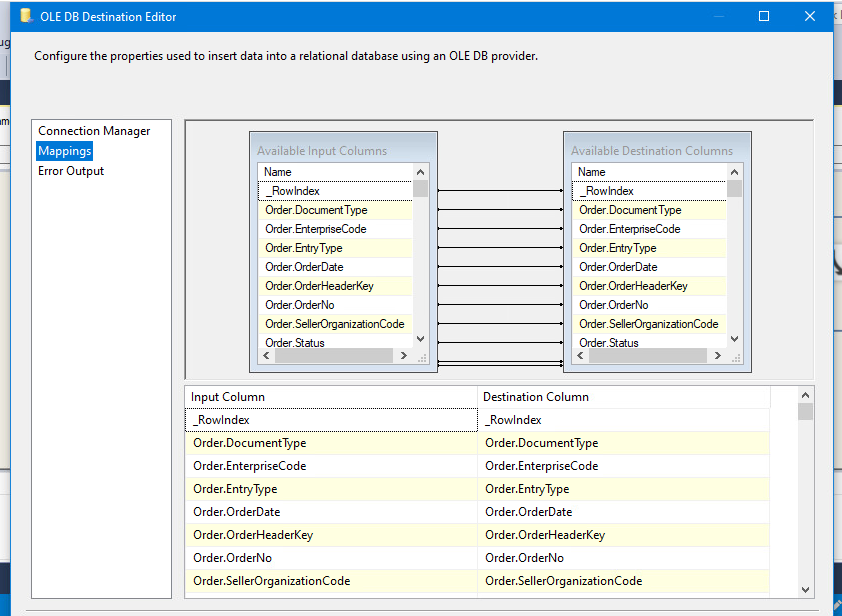Screen dimensions: 842x616
Task: Click the mapping grid's scroll-up arrow
Action: 805,396
